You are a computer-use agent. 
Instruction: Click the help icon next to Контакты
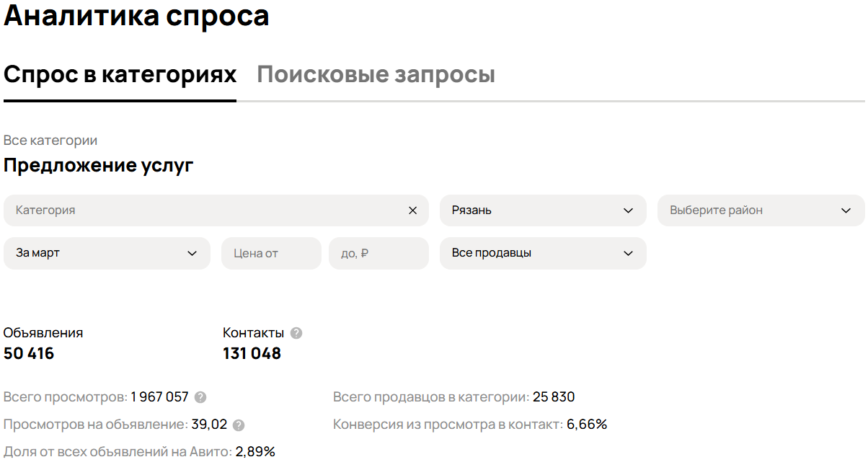point(296,333)
